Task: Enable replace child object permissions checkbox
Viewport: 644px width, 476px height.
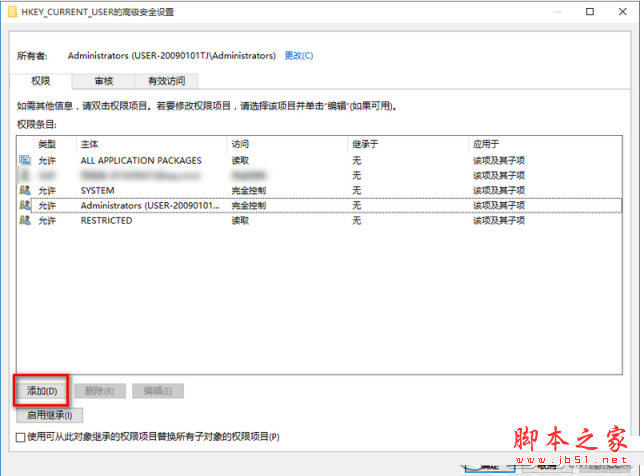Action: coord(22,437)
